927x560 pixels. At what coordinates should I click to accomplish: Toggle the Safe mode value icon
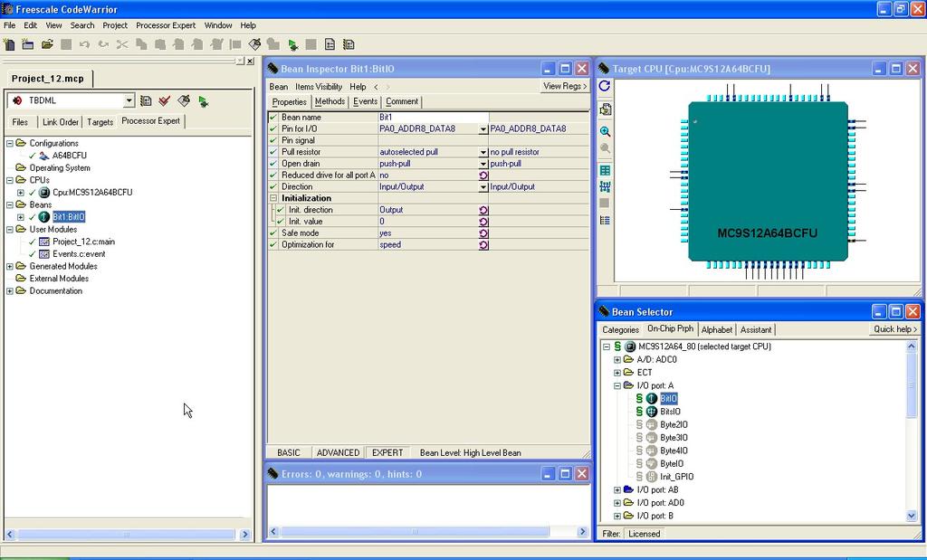[x=483, y=233]
